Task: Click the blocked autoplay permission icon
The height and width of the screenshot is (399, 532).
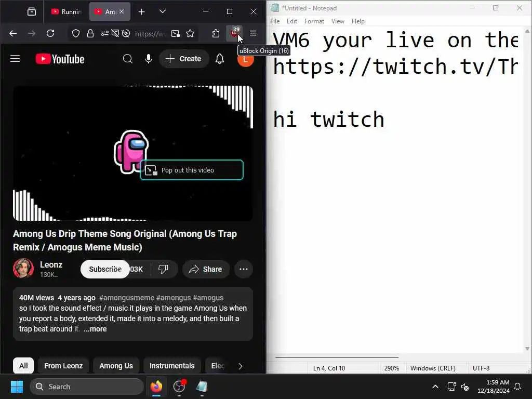Action: [x=126, y=33]
